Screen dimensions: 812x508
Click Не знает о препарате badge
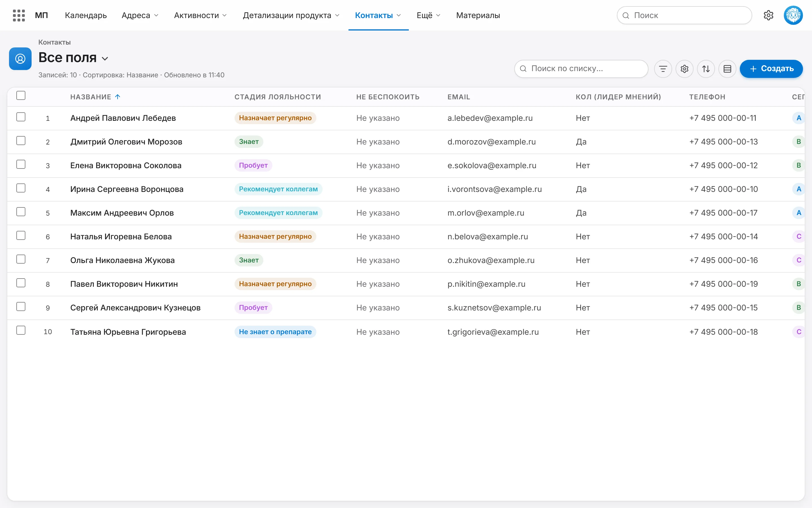tap(275, 332)
